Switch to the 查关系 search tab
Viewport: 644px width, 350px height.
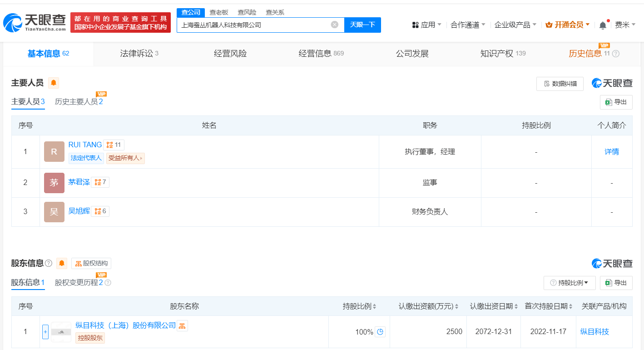coord(275,12)
